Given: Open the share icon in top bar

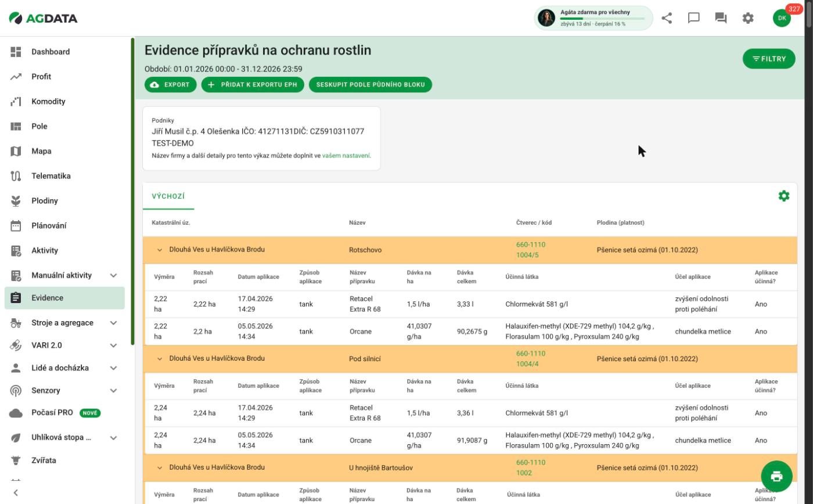Looking at the screenshot, I should (x=667, y=18).
